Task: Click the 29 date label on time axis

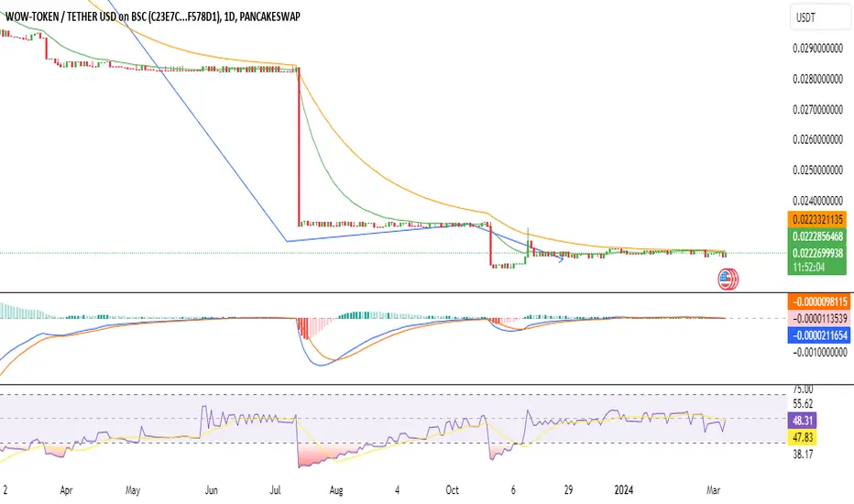Action: [x=568, y=490]
